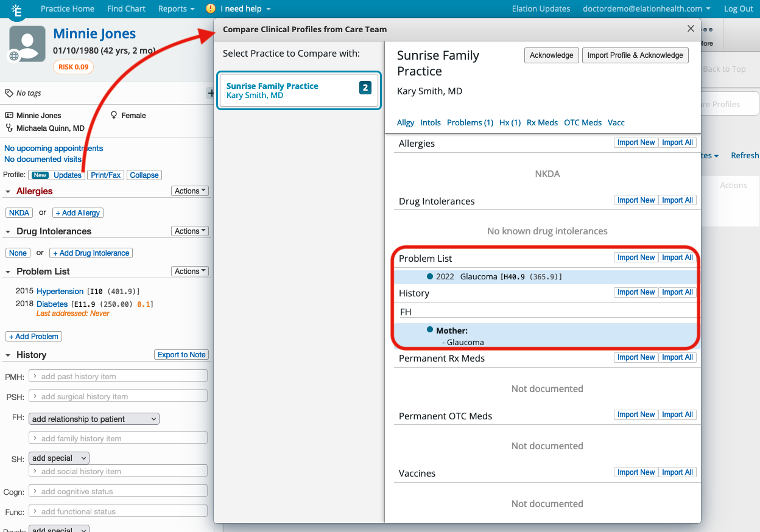Click the tag icon beside 'No tags'

pos(7,93)
